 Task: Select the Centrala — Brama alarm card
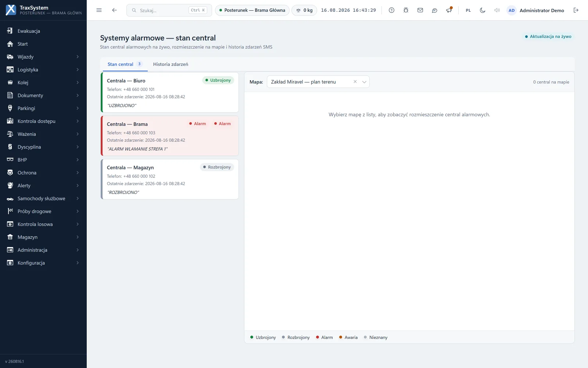tap(170, 136)
